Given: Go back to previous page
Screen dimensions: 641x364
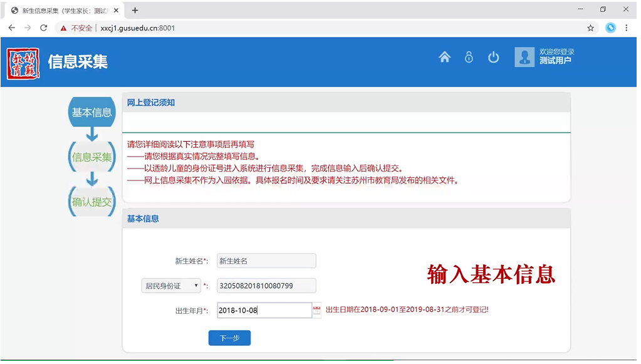Looking at the screenshot, I should click(12, 28).
